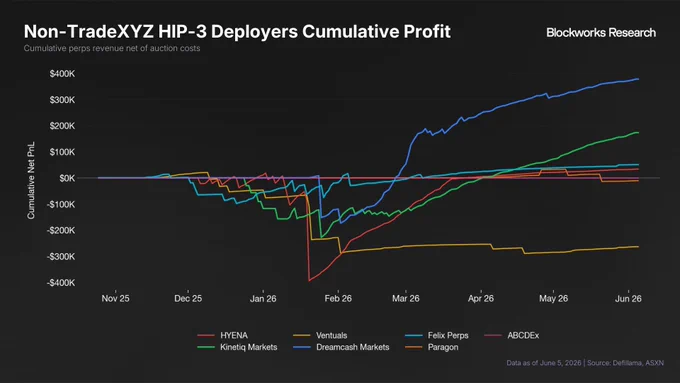Click the HYENA red legend swatch
This screenshot has width=680, height=383.
pos(206,336)
